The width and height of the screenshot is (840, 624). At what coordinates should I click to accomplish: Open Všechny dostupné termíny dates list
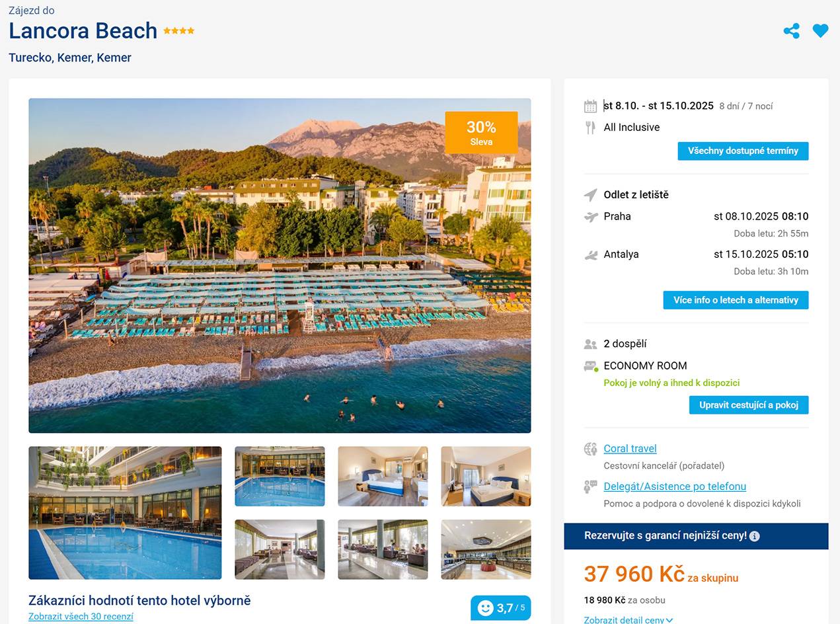point(743,151)
